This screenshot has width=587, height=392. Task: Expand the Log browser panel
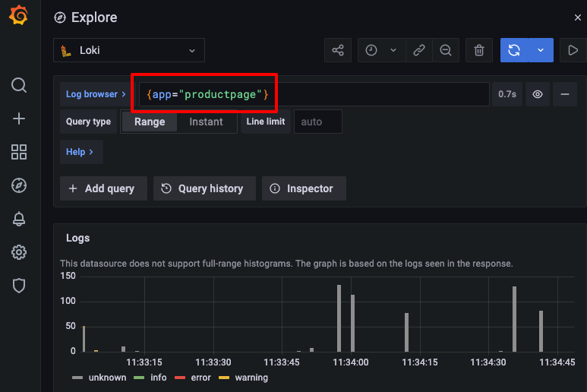click(96, 94)
